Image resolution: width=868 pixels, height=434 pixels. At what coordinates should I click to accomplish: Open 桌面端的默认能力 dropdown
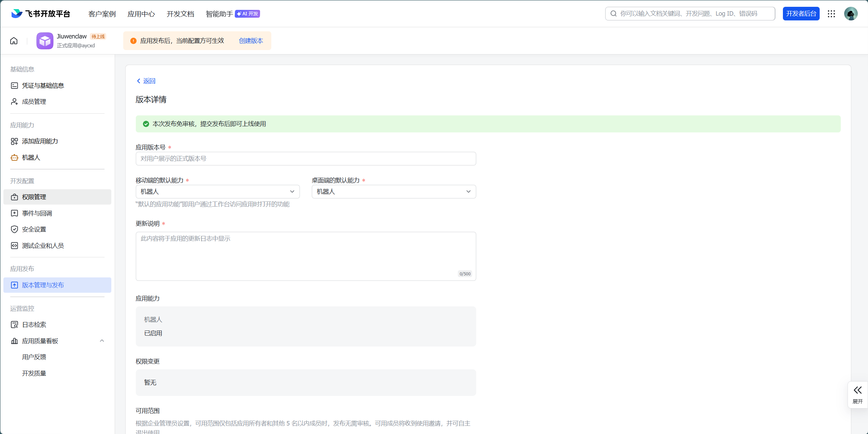coord(393,192)
